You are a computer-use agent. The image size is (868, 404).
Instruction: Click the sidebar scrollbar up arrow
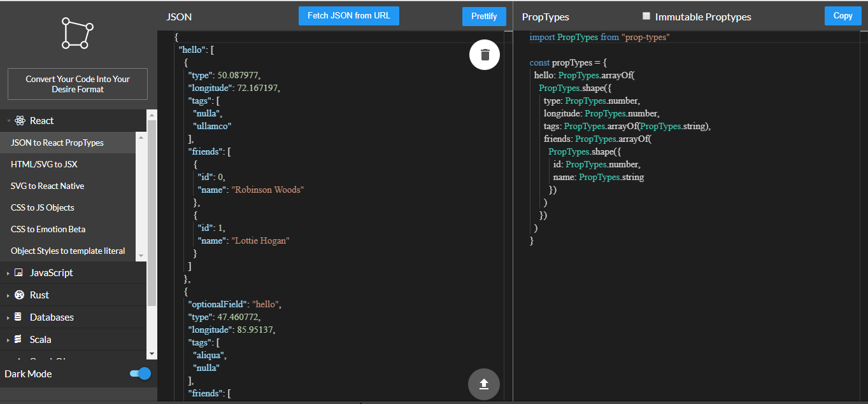152,115
